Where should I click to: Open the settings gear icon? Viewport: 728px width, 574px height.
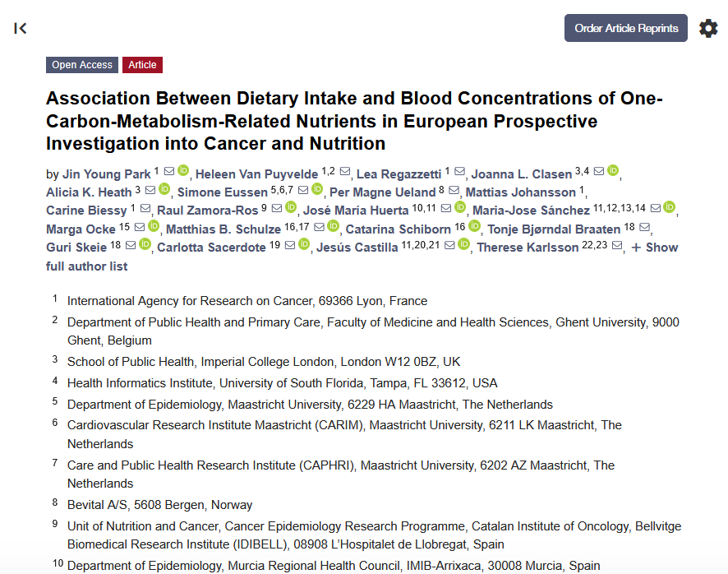(708, 29)
